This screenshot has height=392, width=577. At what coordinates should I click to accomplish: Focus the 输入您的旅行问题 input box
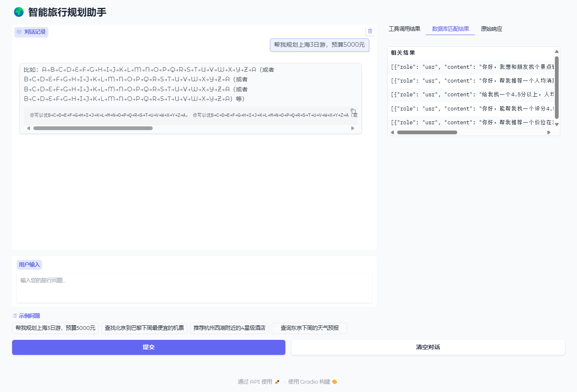point(194,288)
